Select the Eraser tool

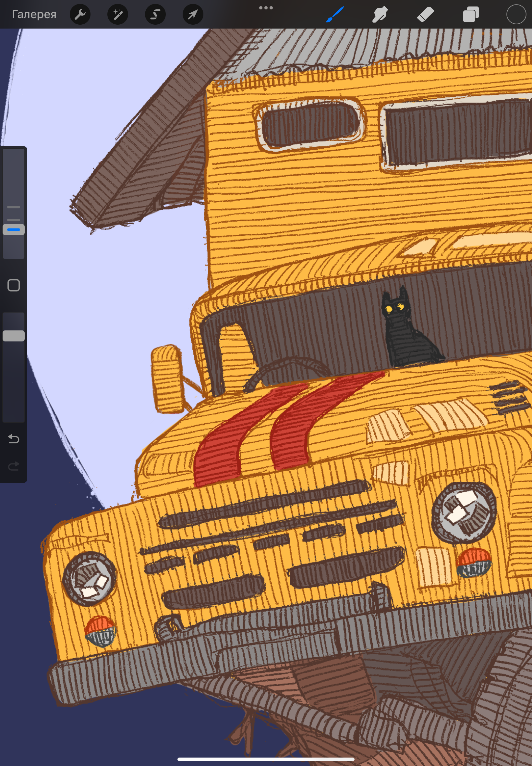[x=425, y=14]
